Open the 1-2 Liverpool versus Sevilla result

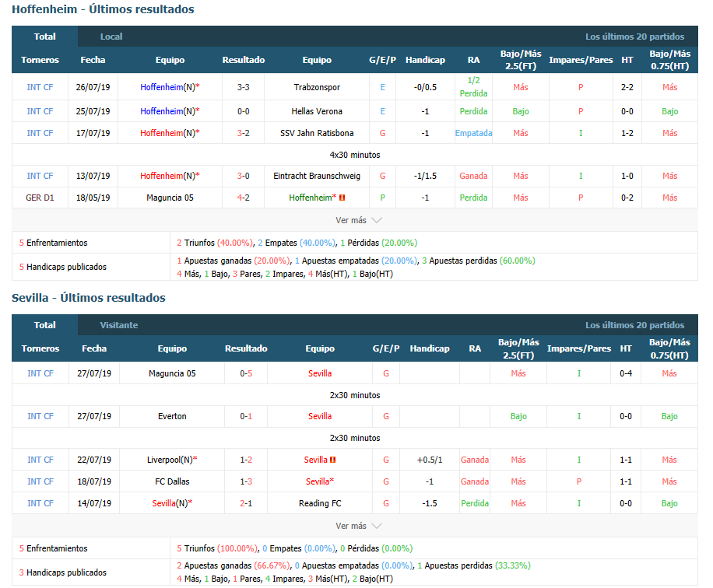(x=246, y=460)
